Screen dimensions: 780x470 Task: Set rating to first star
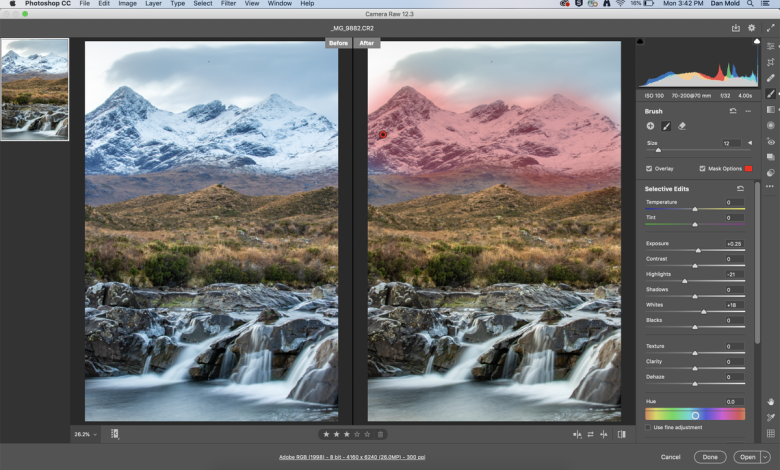click(x=326, y=434)
